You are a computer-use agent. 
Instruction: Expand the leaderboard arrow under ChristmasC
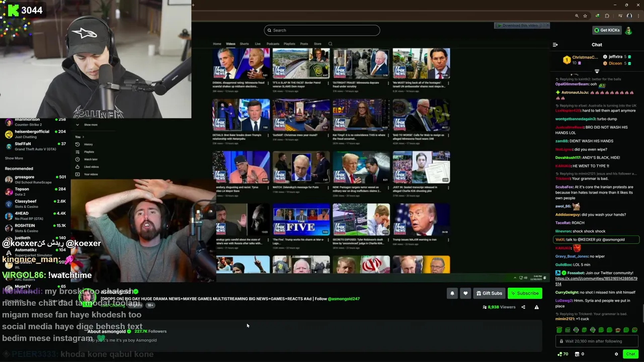(597, 71)
